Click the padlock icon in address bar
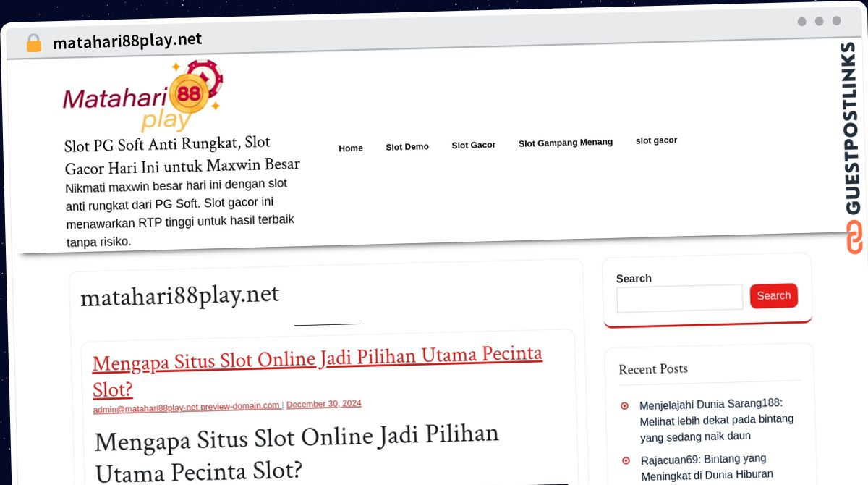Screen dimensions: 868x485 (x=33, y=43)
